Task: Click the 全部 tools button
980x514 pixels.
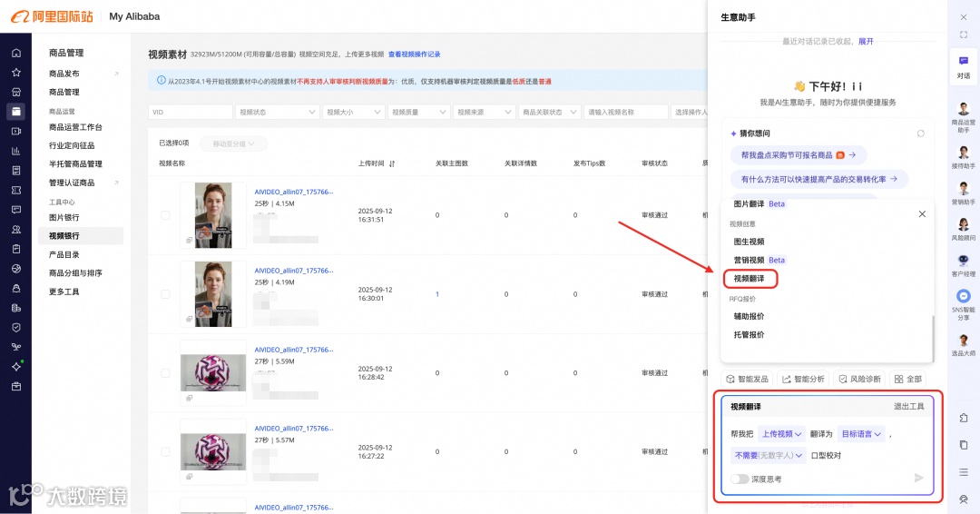Action: click(x=907, y=379)
